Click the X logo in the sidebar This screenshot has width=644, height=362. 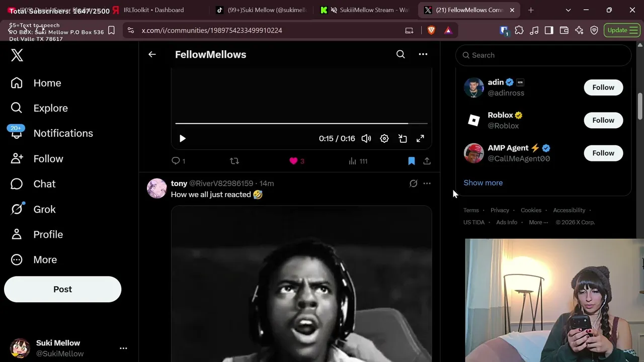[17, 55]
